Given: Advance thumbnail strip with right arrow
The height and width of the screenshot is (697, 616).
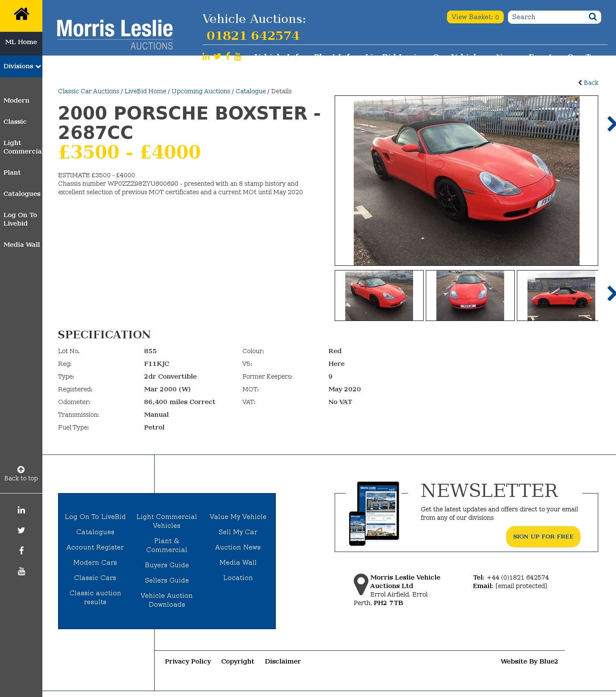Looking at the screenshot, I should click(x=611, y=293).
